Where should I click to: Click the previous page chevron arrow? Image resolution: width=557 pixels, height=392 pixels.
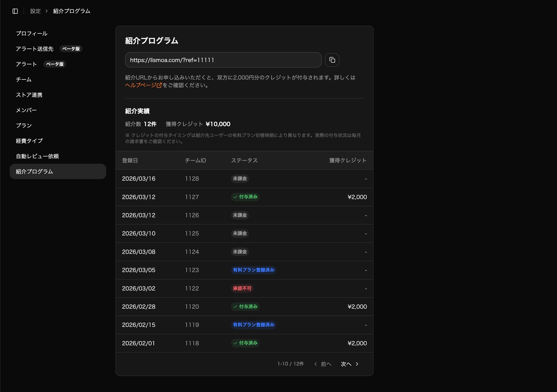pyautogui.click(x=316, y=364)
